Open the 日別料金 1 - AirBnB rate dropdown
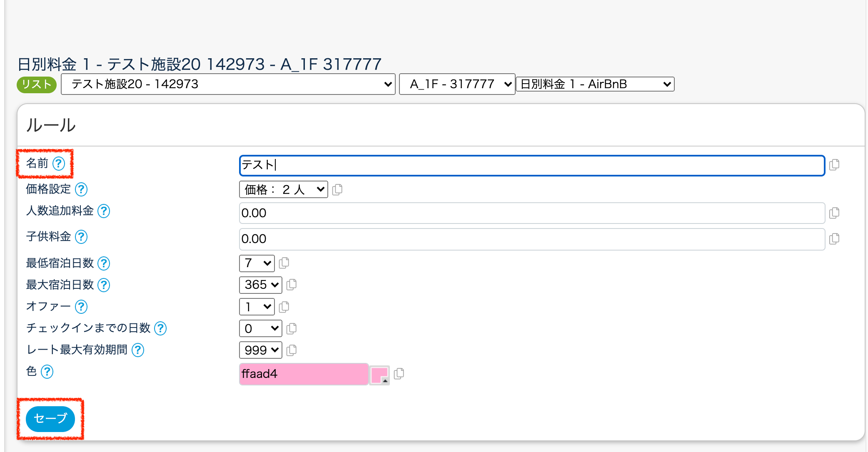The width and height of the screenshot is (868, 452). 595,84
